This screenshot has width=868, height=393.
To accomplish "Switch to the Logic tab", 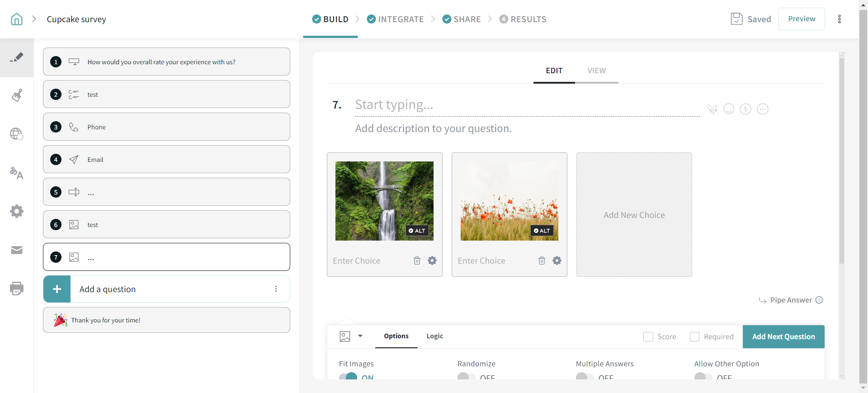I will click(x=434, y=336).
